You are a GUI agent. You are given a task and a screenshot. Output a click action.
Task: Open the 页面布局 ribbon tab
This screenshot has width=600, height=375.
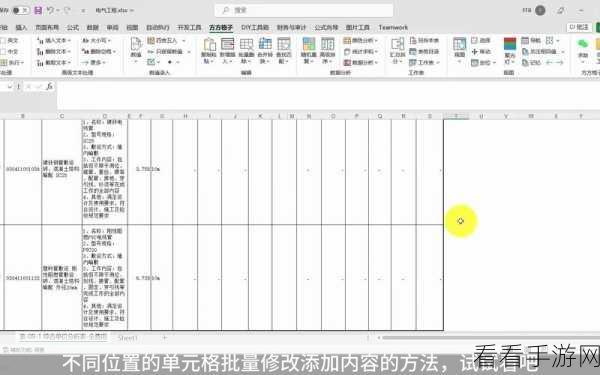[47, 28]
